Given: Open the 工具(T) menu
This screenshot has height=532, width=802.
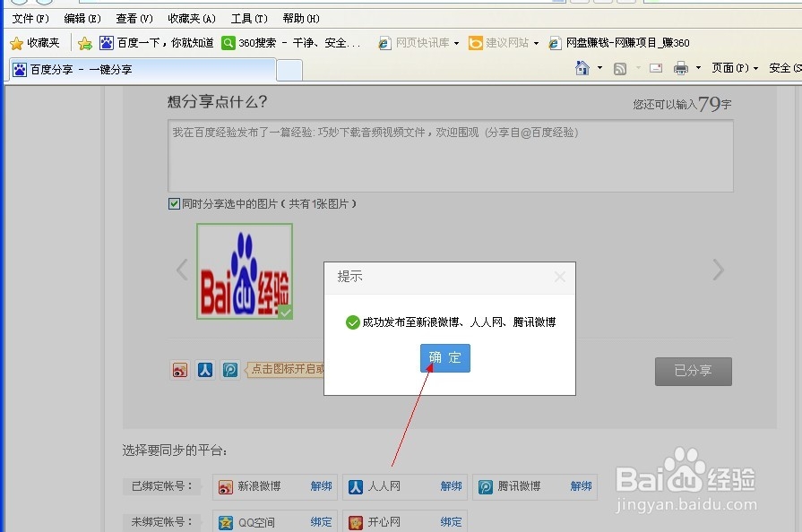Looking at the screenshot, I should (249, 19).
